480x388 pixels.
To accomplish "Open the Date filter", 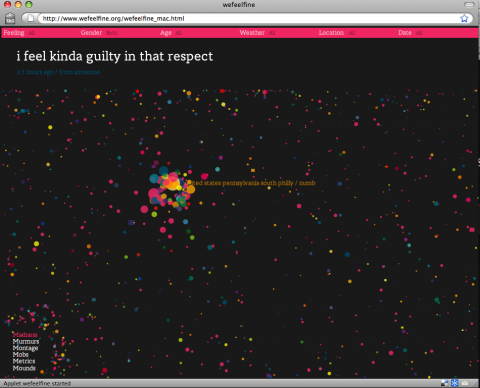I will (x=410, y=33).
